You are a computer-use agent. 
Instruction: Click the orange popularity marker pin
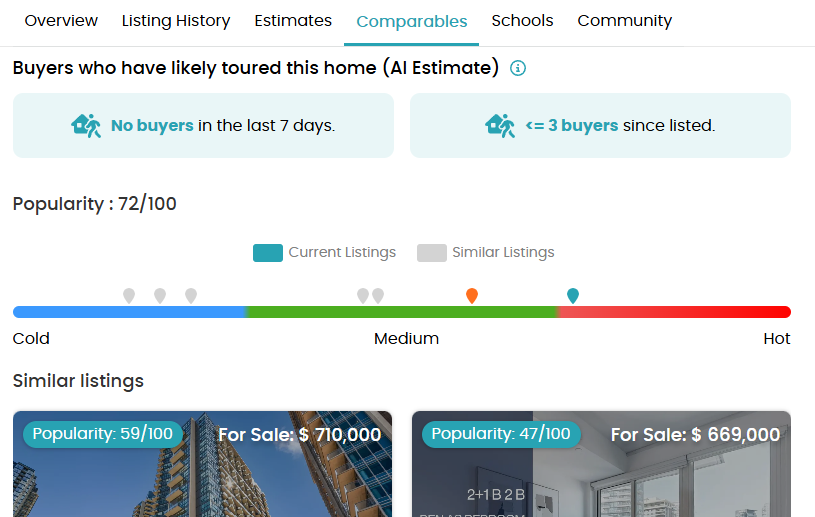tap(472, 295)
